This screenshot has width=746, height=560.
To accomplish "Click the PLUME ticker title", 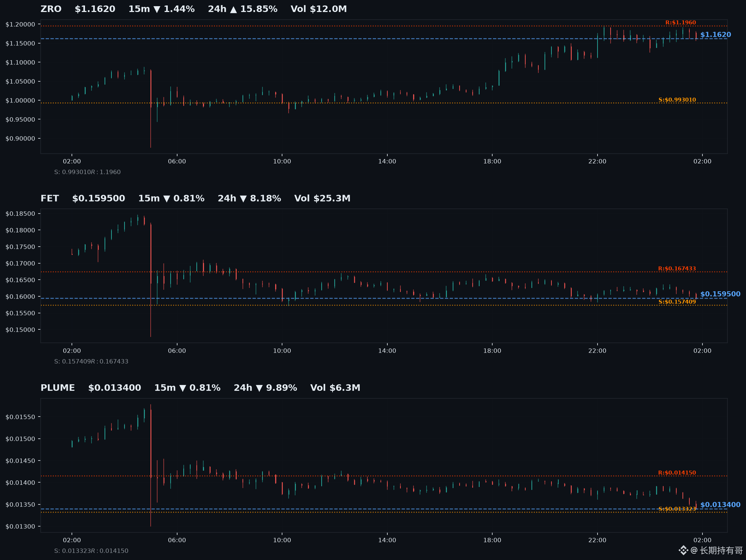I will click(58, 388).
